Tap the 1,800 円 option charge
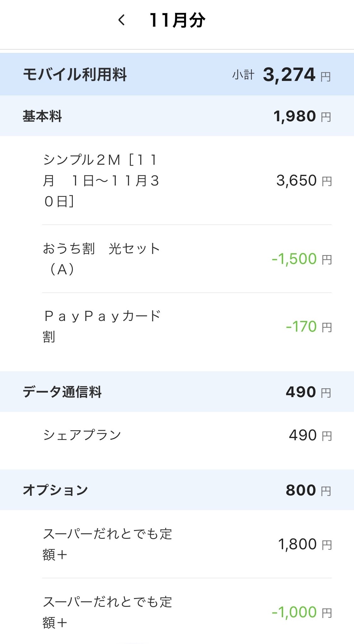The width and height of the screenshot is (354, 644). [305, 544]
